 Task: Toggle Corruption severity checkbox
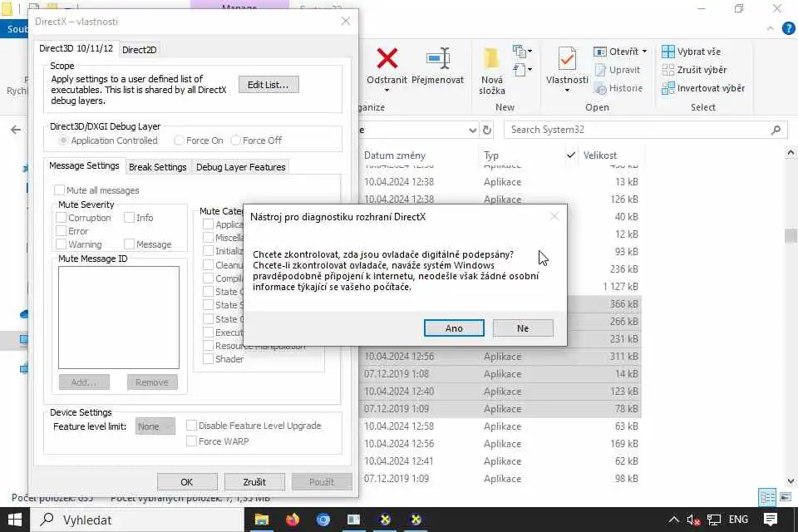pos(61,218)
